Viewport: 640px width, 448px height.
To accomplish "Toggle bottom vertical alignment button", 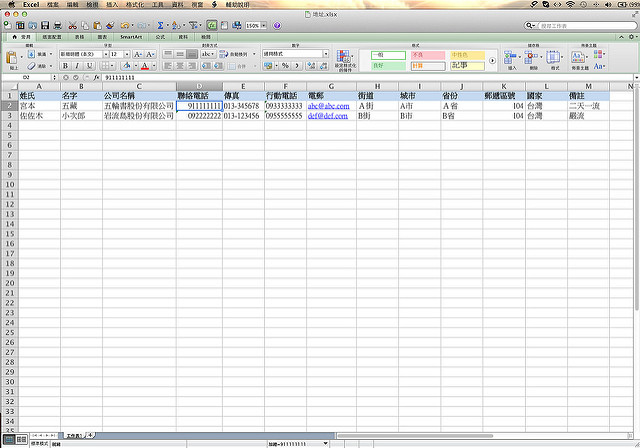I will click(x=192, y=54).
